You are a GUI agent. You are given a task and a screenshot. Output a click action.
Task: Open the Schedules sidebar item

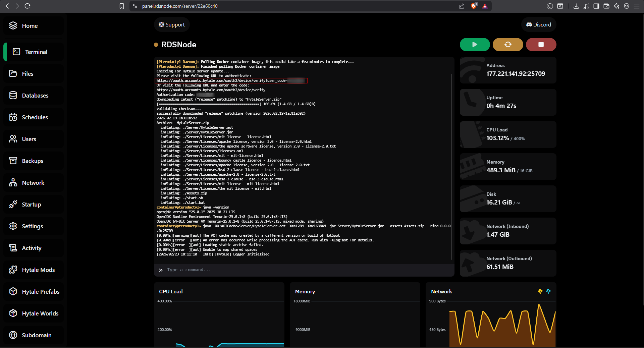coord(35,117)
